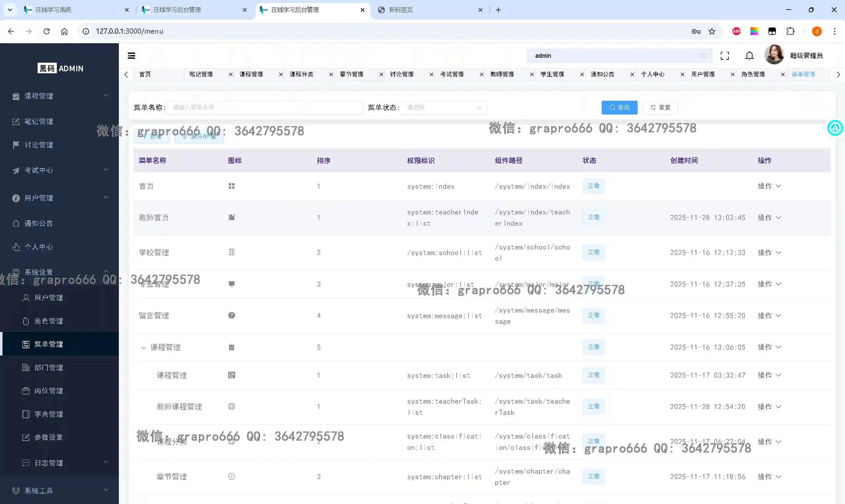Focus the 菜单名称 input field

(264, 107)
